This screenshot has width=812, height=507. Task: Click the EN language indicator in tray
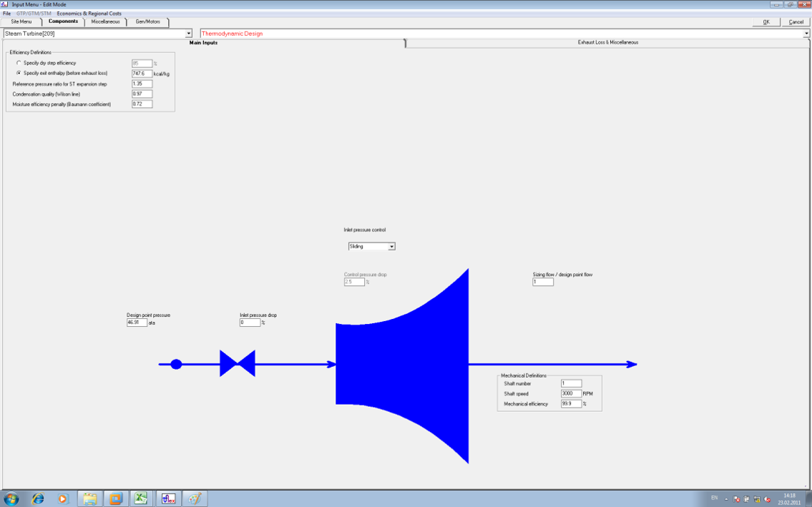(715, 498)
